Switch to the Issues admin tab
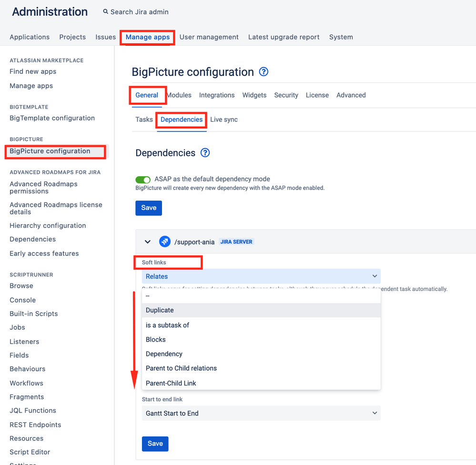The height and width of the screenshot is (465, 476). point(106,37)
